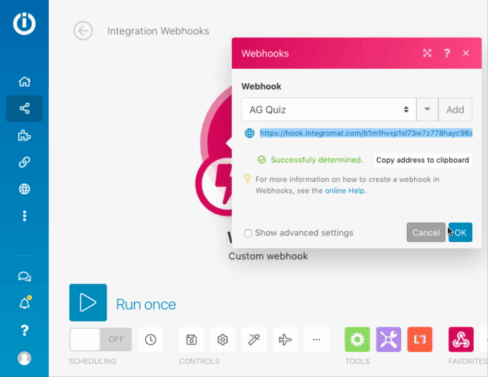
Task: Open Scenarios share icon in sidebar
Action: point(24,108)
